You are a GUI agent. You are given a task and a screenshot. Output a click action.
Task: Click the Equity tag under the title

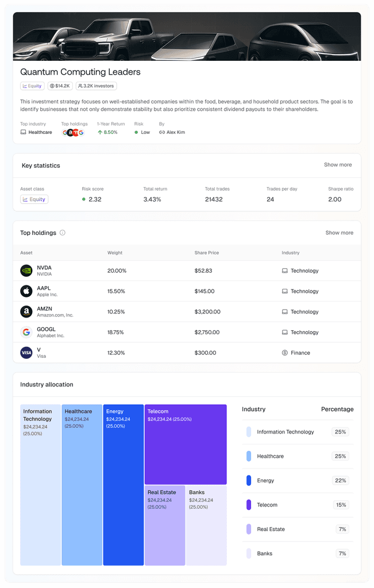click(32, 86)
